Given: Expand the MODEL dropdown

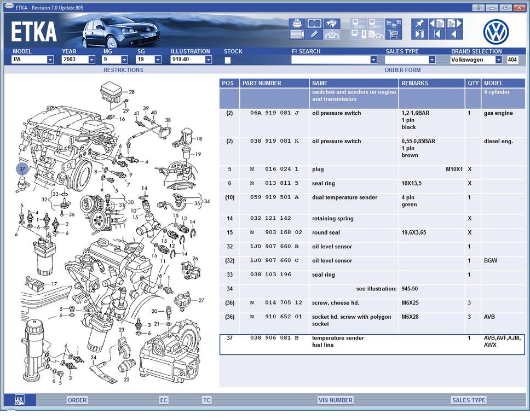Looking at the screenshot, I should click(x=50, y=60).
